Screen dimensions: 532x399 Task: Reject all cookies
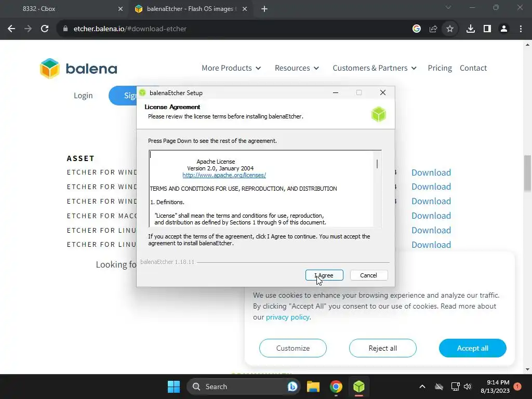click(x=383, y=348)
